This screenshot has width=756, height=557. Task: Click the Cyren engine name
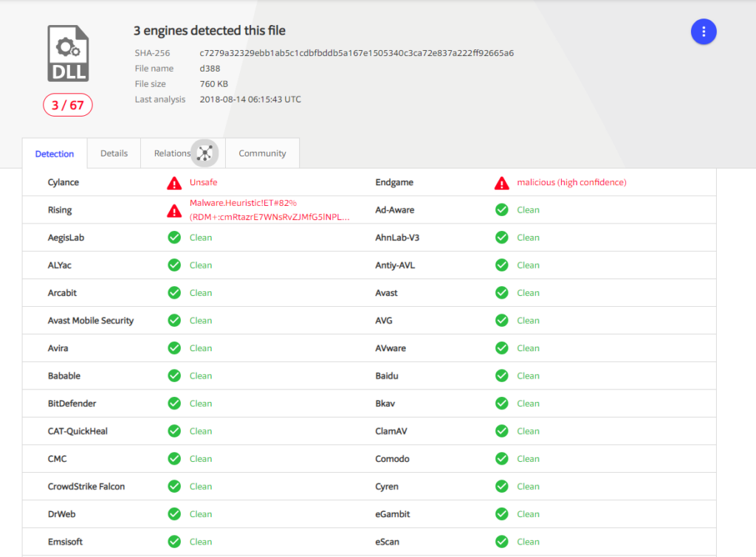pos(387,487)
